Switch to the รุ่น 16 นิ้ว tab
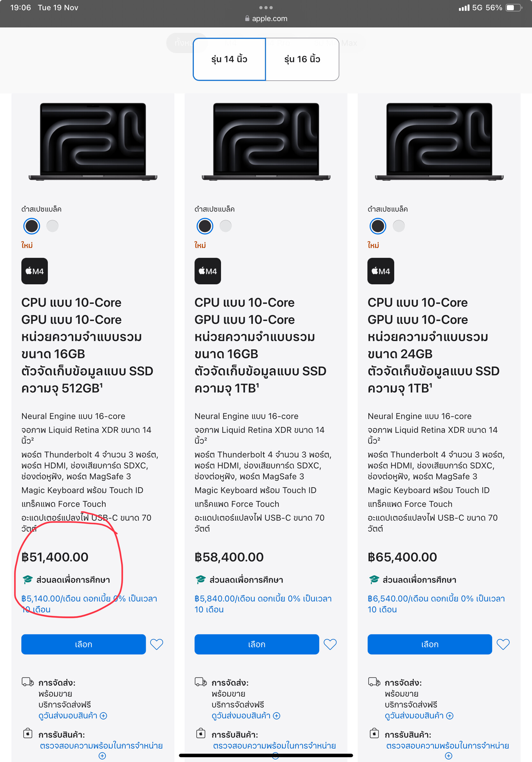 coord(302,59)
